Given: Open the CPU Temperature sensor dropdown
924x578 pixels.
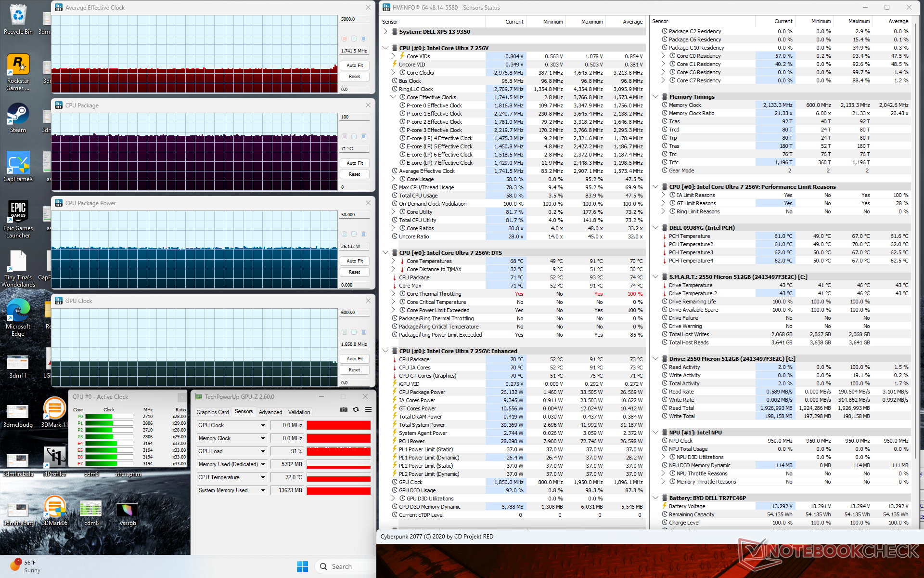Looking at the screenshot, I should pyautogui.click(x=263, y=477).
